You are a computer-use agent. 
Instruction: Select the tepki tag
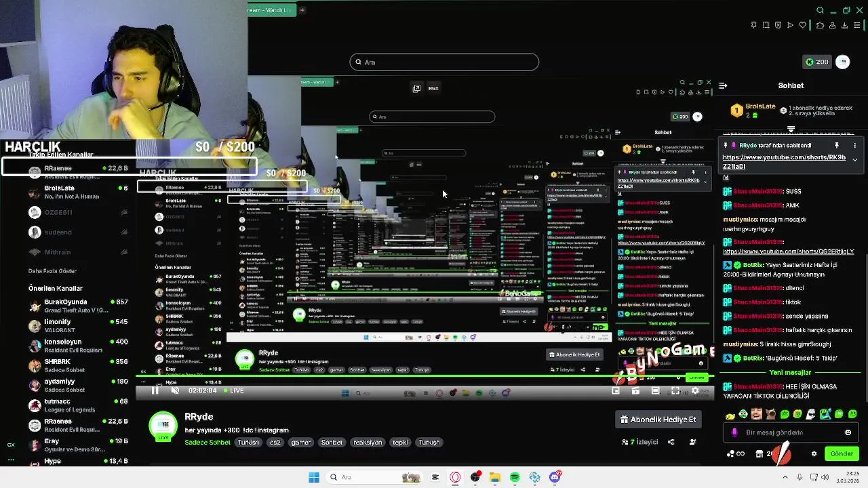click(x=400, y=443)
